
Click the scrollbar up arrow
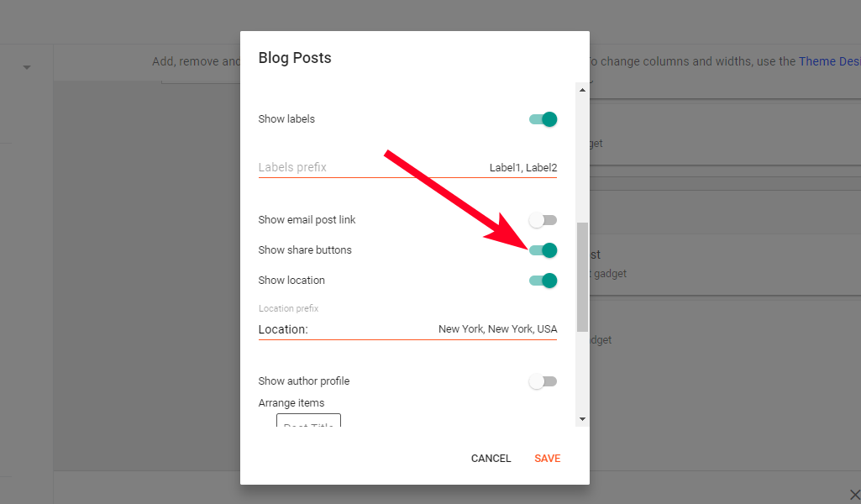(580, 89)
